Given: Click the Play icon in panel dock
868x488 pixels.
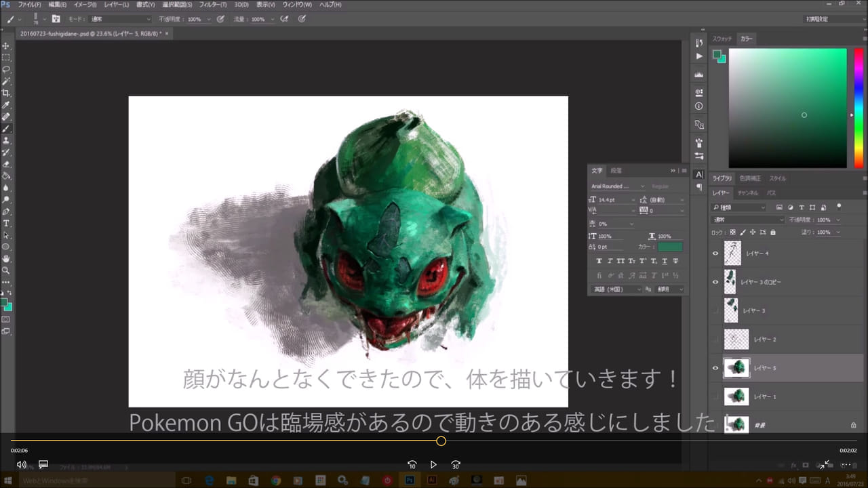Looking at the screenshot, I should (x=699, y=56).
